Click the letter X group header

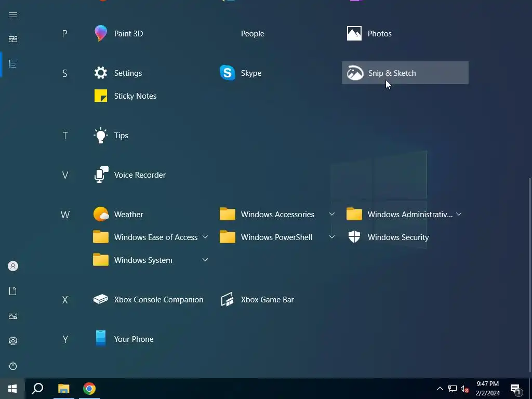coord(65,300)
